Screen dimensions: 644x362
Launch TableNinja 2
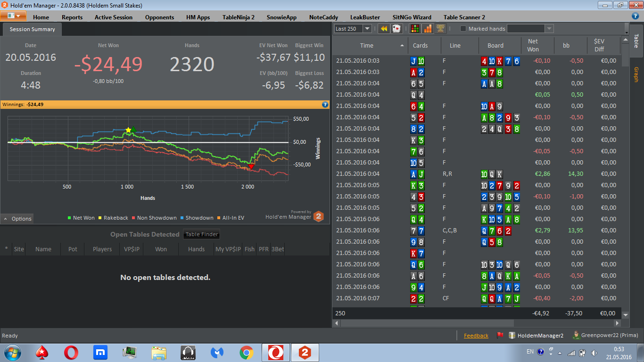[x=239, y=17]
